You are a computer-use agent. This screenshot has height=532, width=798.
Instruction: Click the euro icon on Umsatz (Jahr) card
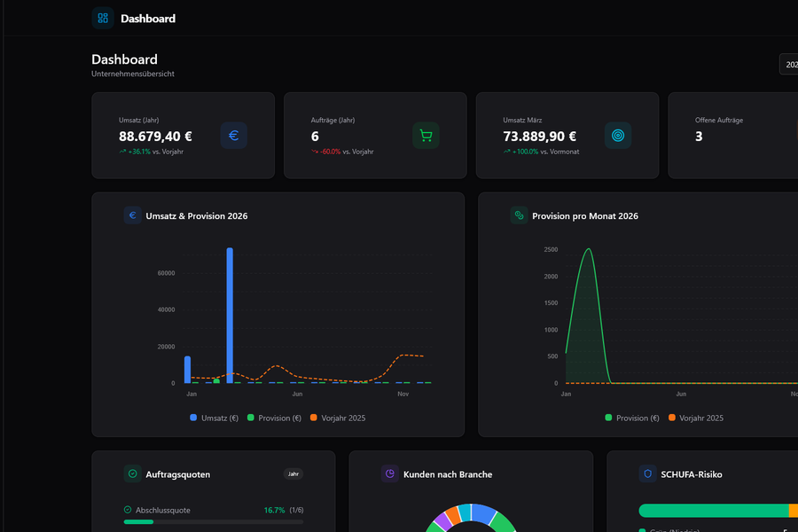233,136
